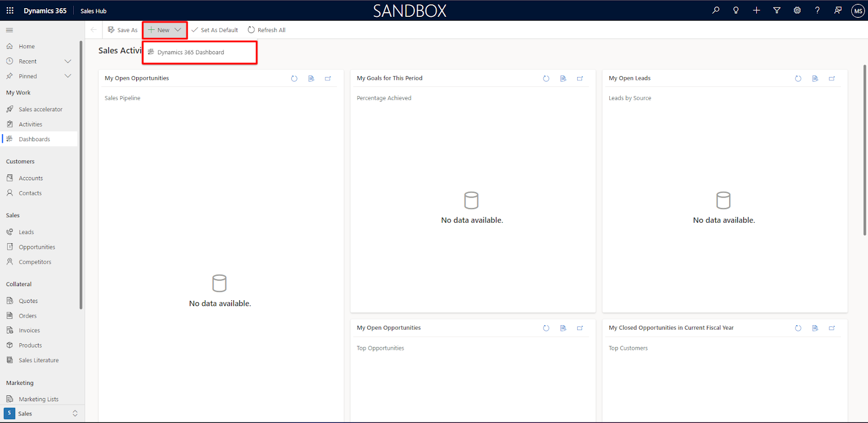Select Dynamics 365 Dashboard menu option

pyautogui.click(x=200, y=52)
